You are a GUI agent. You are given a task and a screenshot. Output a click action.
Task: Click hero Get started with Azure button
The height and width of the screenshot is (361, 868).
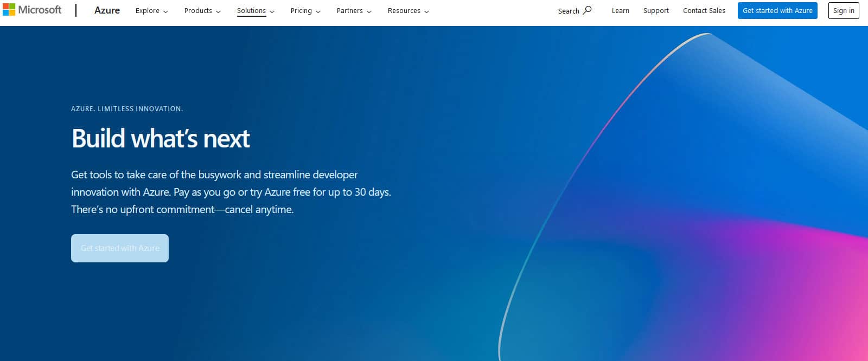click(120, 248)
